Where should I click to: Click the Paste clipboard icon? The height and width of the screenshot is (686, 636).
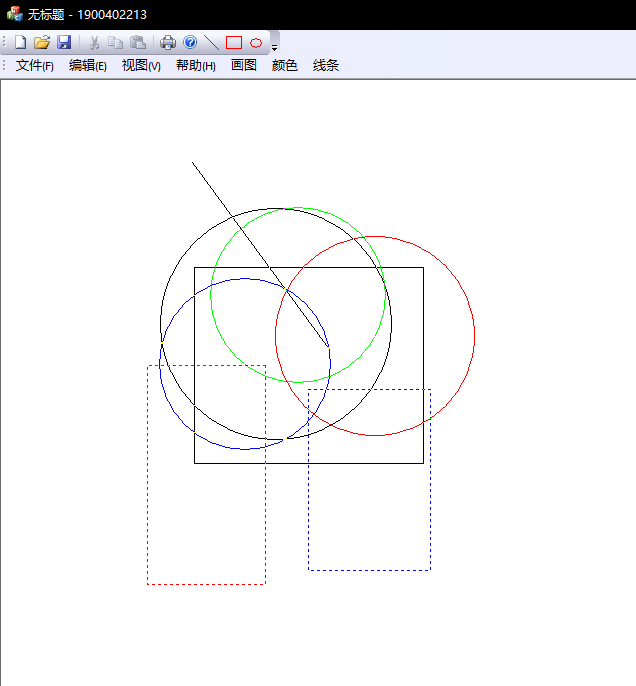click(138, 42)
